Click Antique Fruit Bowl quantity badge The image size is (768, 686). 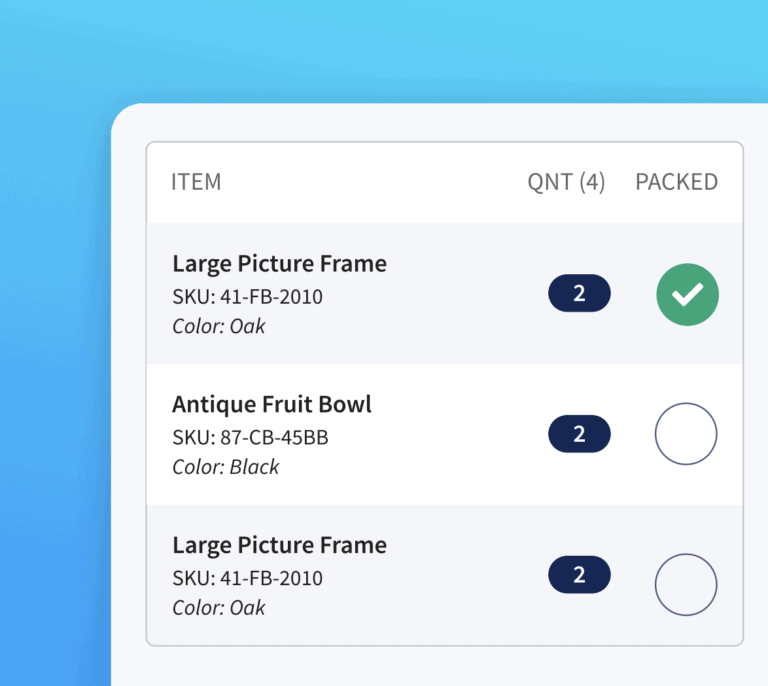click(579, 434)
